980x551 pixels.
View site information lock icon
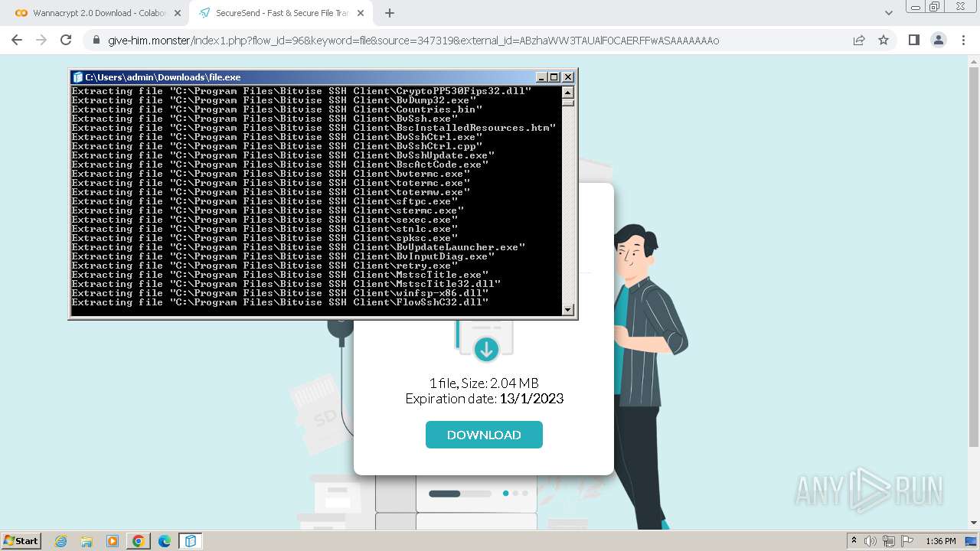pyautogui.click(x=96, y=40)
